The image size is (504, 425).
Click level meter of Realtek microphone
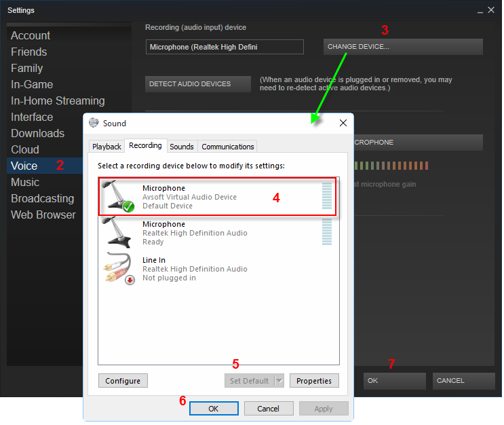[x=327, y=232]
